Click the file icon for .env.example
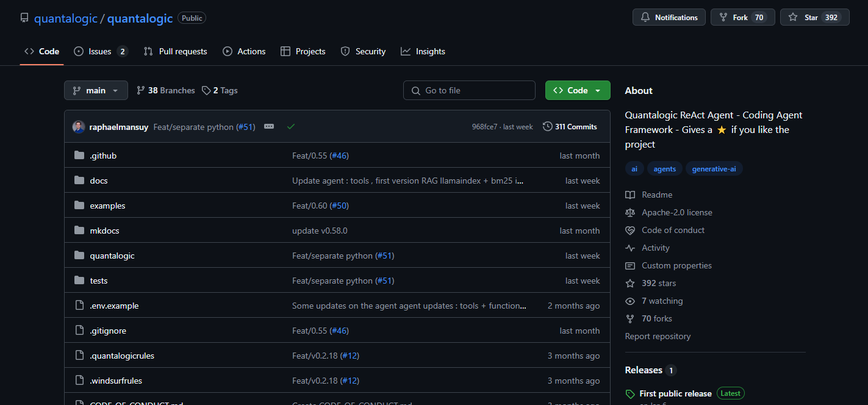The image size is (868, 405). point(79,306)
